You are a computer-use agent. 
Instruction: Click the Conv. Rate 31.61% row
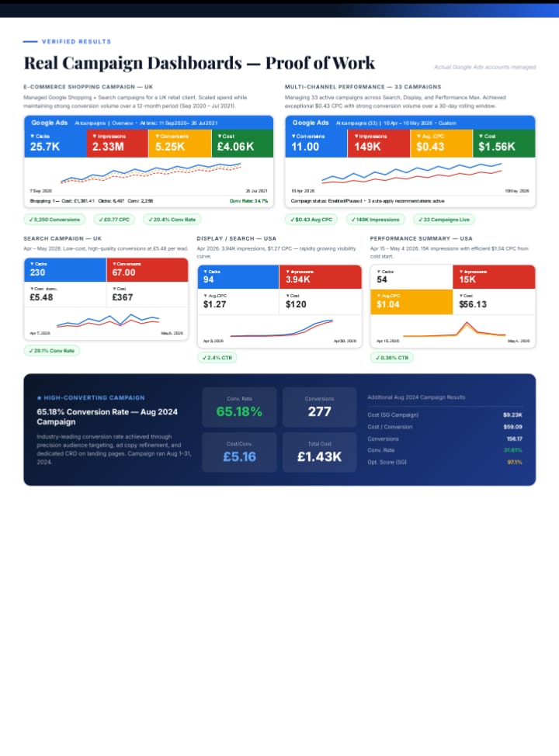point(445,450)
